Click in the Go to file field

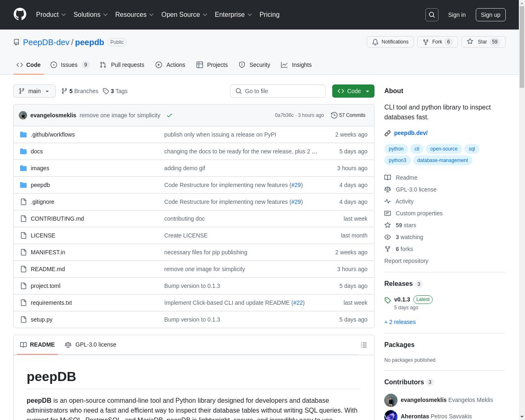click(x=278, y=91)
